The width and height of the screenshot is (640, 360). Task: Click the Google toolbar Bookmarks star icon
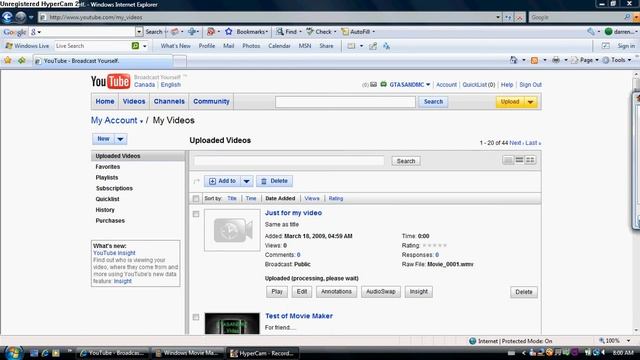229,31
